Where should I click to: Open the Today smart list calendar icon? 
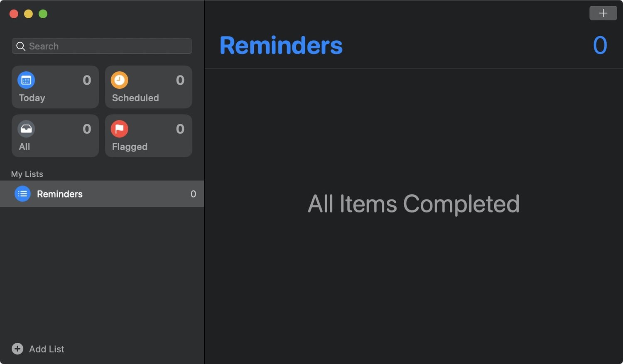pyautogui.click(x=26, y=80)
